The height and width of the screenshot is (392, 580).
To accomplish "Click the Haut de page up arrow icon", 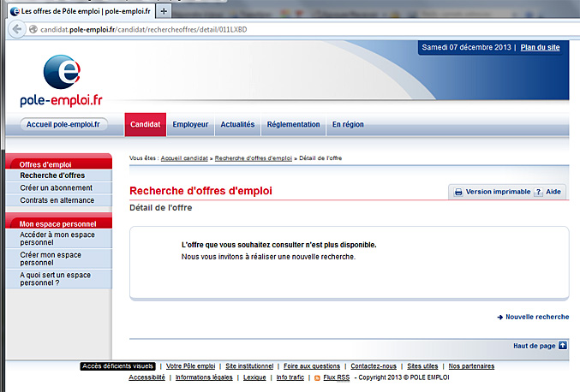I will point(563,345).
